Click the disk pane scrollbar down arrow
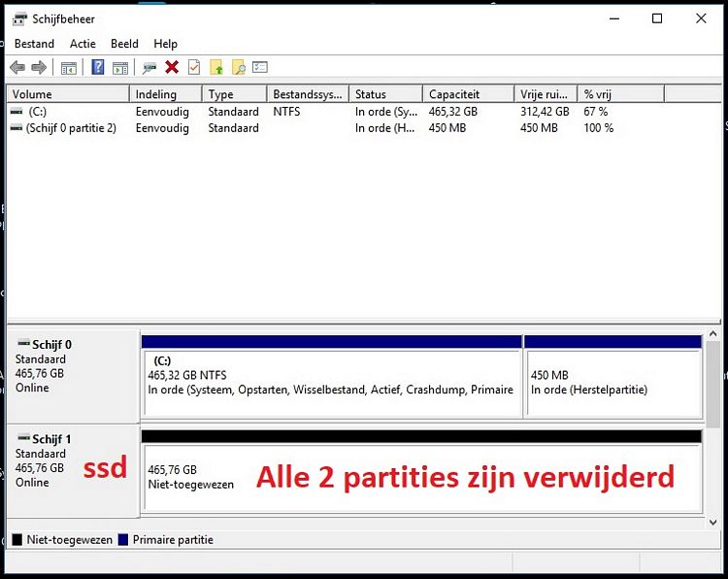 click(713, 523)
